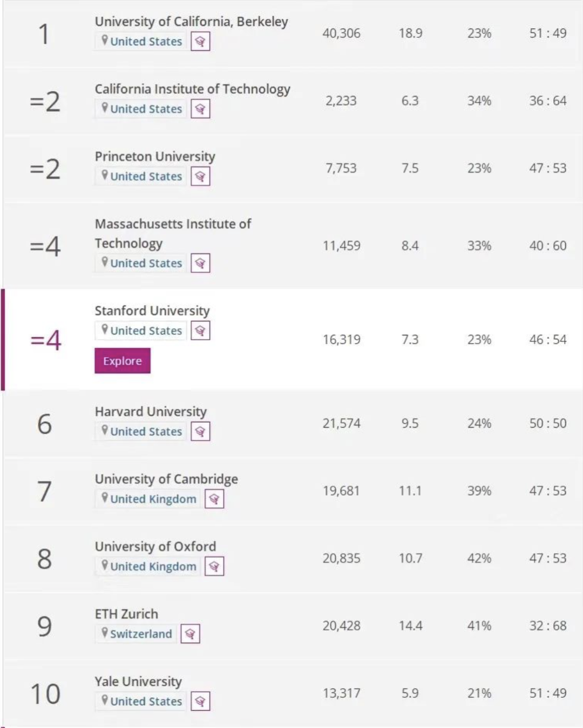
Task: Open the Princeton University page link
Action: pyautogui.click(x=155, y=157)
